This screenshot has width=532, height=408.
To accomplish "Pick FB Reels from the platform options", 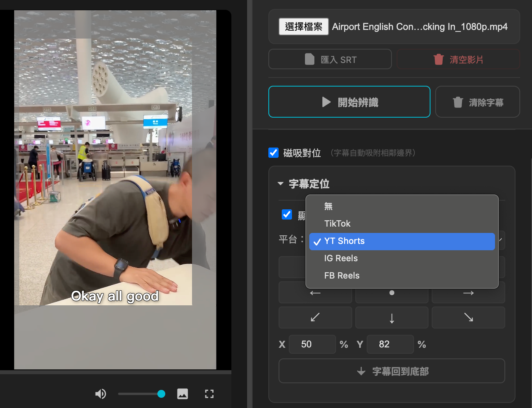I will point(342,275).
